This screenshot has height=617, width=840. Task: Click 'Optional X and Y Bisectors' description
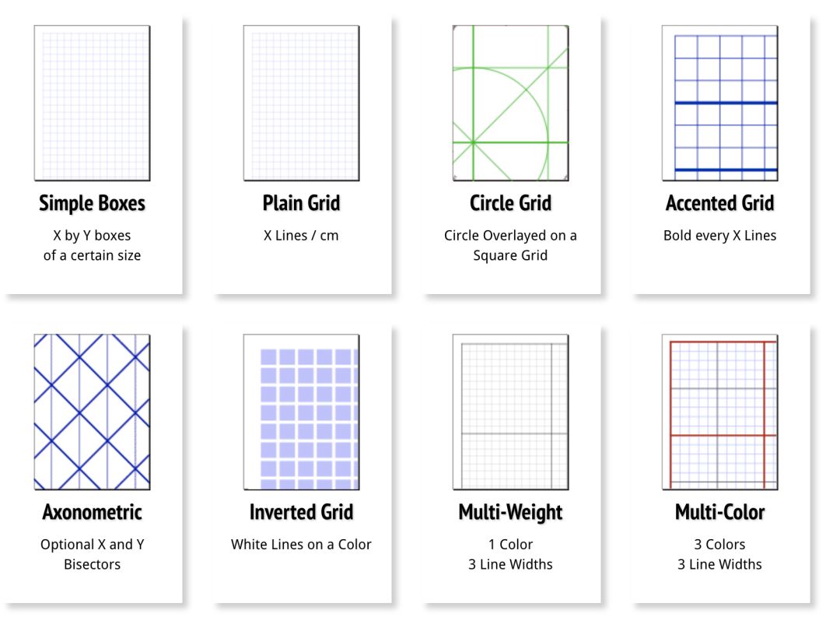pyautogui.click(x=92, y=554)
